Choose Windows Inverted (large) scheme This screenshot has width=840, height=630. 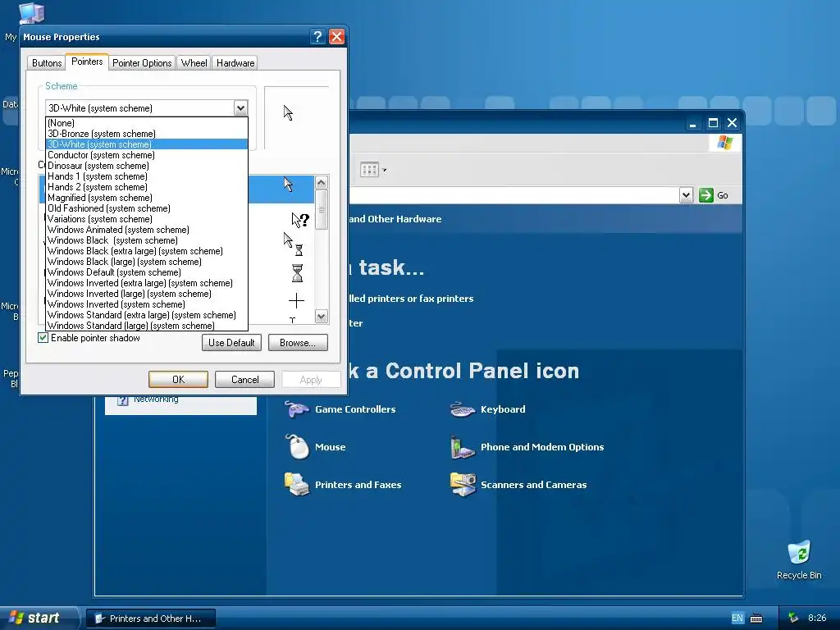point(147,294)
